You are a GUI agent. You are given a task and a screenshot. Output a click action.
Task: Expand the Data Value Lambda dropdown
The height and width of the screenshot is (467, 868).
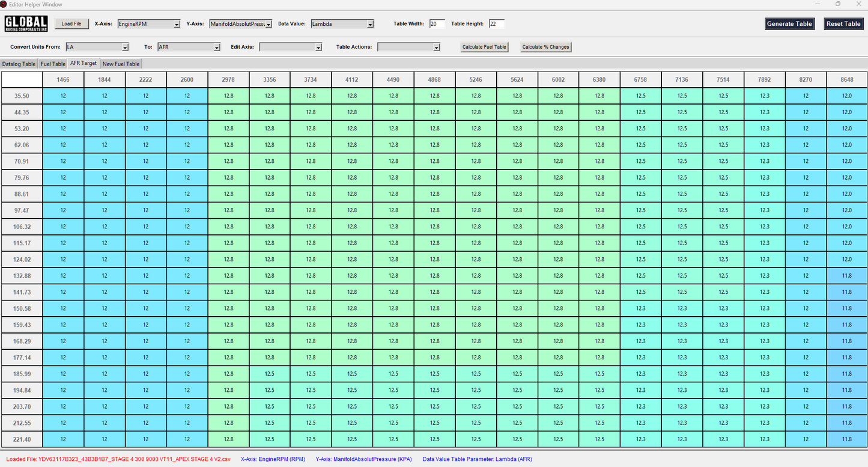[x=342, y=24]
